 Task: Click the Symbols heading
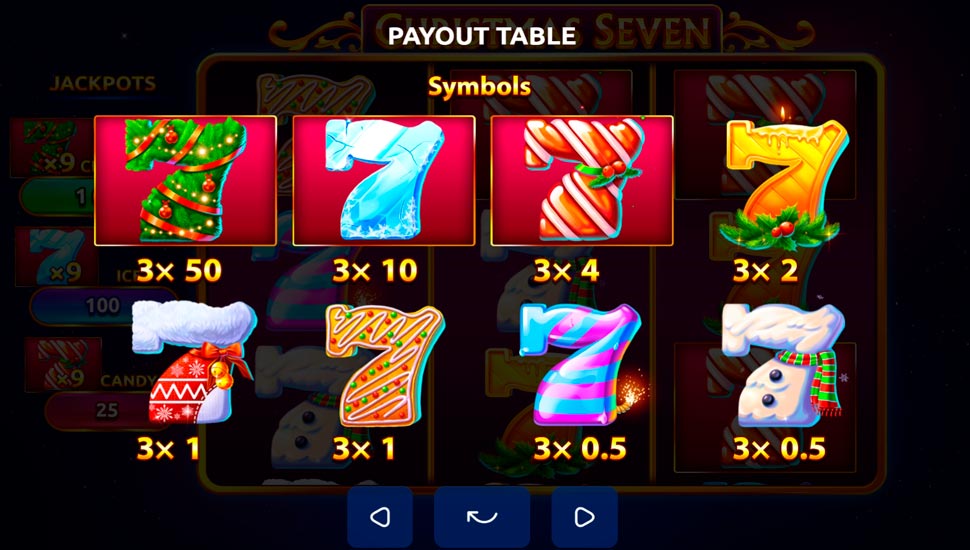click(x=479, y=87)
